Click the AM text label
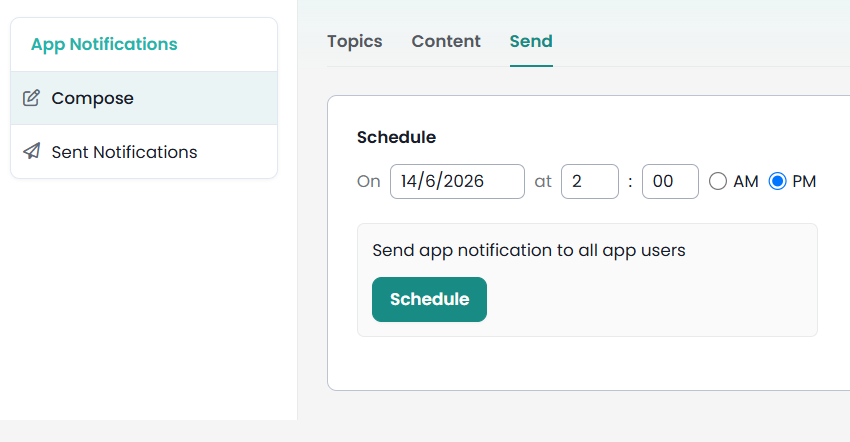Viewport: 850px width, 442px height. [746, 182]
